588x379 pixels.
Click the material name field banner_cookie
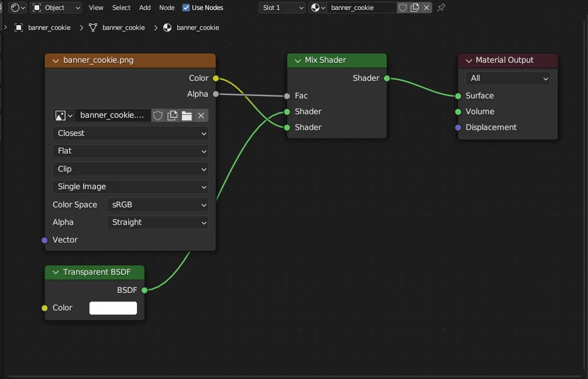point(360,8)
